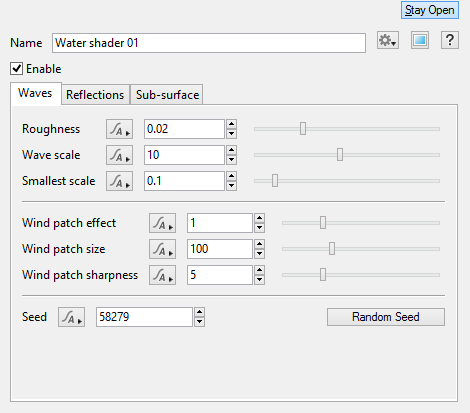Open help with the question mark icon

[450, 40]
